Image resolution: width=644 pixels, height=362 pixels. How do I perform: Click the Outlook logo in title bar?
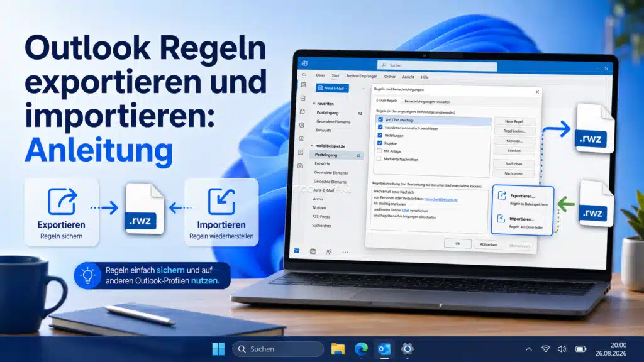pyautogui.click(x=304, y=63)
